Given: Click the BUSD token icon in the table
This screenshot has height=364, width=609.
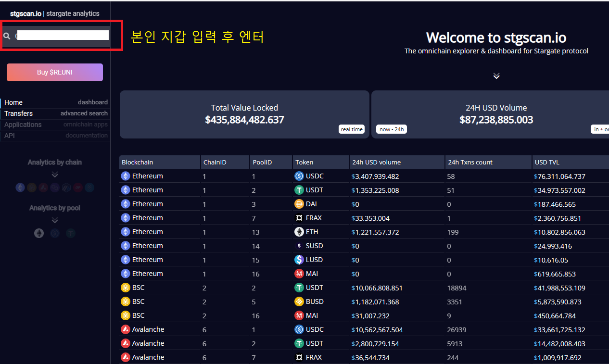Looking at the screenshot, I should (x=299, y=301).
